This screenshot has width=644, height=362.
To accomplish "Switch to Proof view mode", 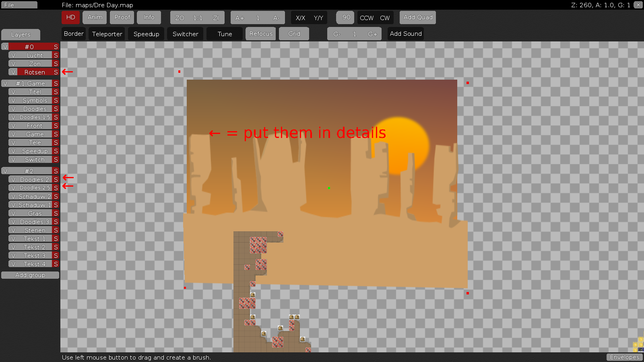I will 122,17.
